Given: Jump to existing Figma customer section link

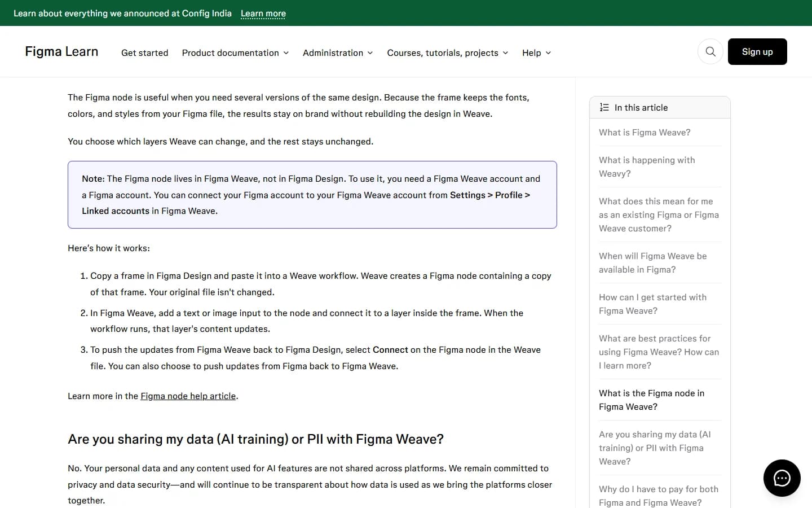Looking at the screenshot, I should click(x=659, y=215).
